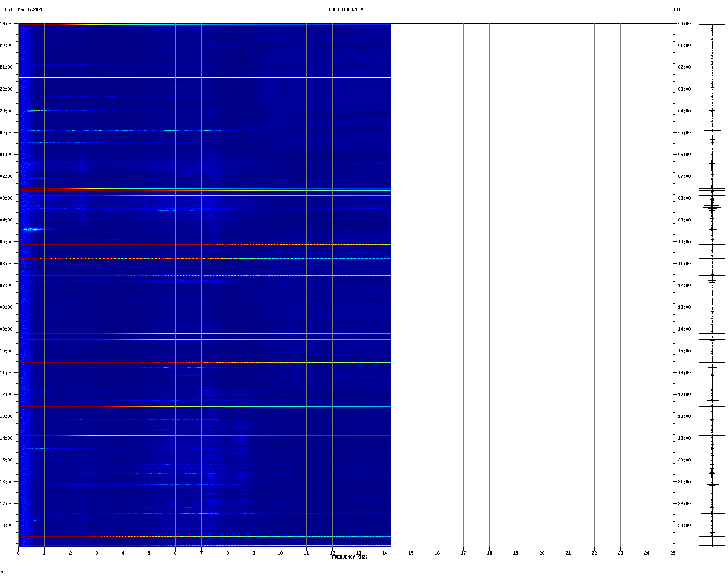Click the 19:00 CST time label at top left
Image resolution: width=728 pixels, height=576 pixels.
point(6,24)
